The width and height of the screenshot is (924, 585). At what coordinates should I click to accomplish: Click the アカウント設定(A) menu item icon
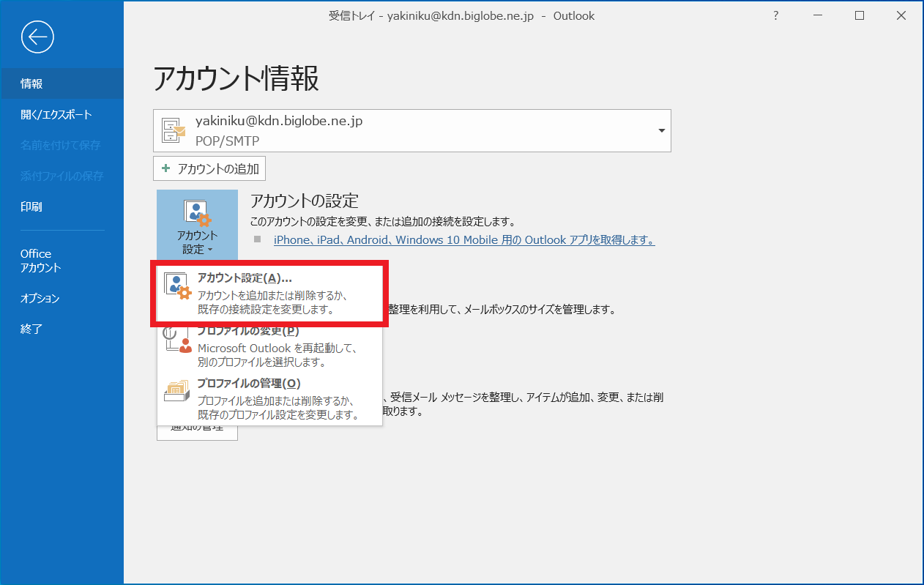tap(177, 288)
